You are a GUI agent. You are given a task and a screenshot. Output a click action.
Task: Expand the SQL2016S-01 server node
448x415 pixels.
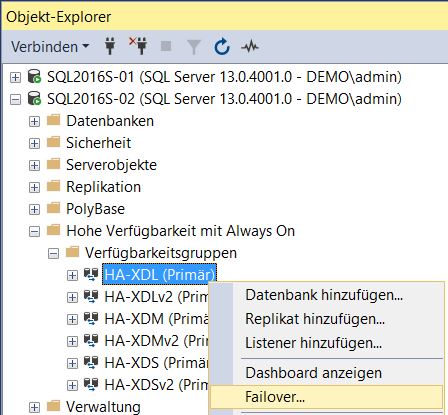point(15,77)
